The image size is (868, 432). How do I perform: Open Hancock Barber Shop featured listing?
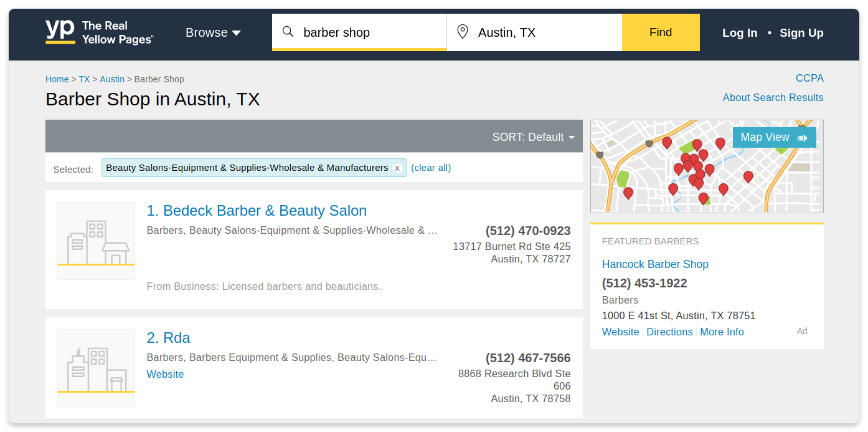coord(655,264)
